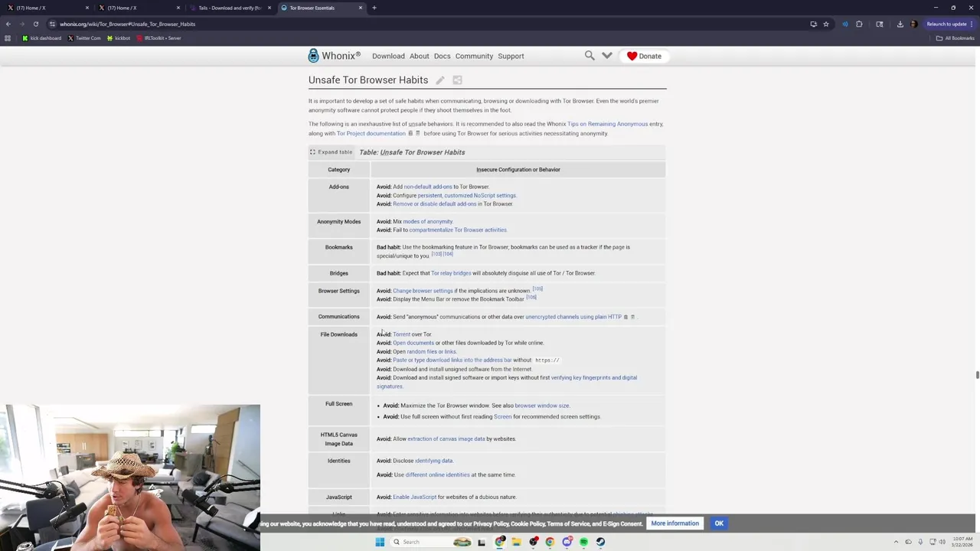Image resolution: width=980 pixels, height=551 pixels.
Task: Show hidden system tray icons
Action: coord(897,542)
